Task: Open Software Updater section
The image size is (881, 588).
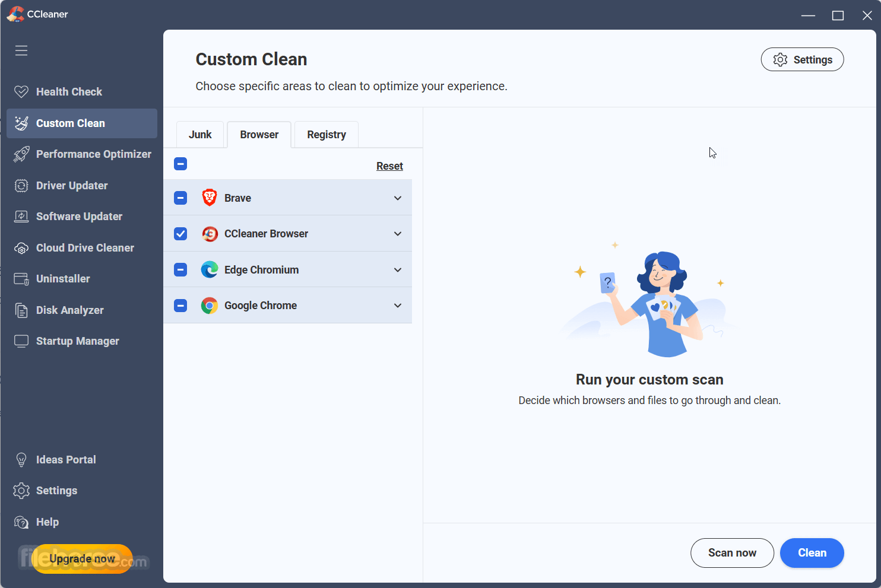Action: [82, 217]
